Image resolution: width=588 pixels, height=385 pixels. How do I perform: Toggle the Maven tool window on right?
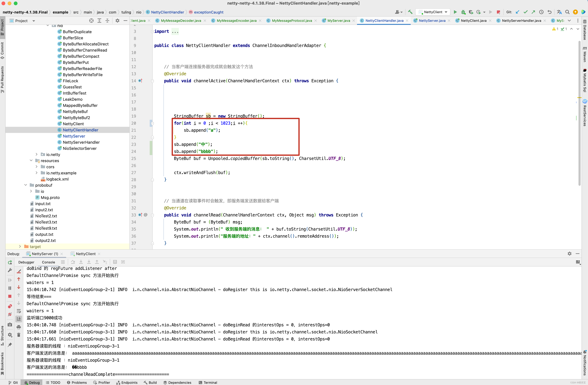pos(585,54)
